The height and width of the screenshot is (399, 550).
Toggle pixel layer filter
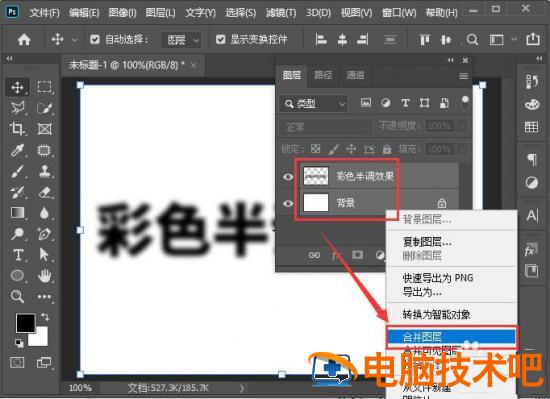point(366,103)
